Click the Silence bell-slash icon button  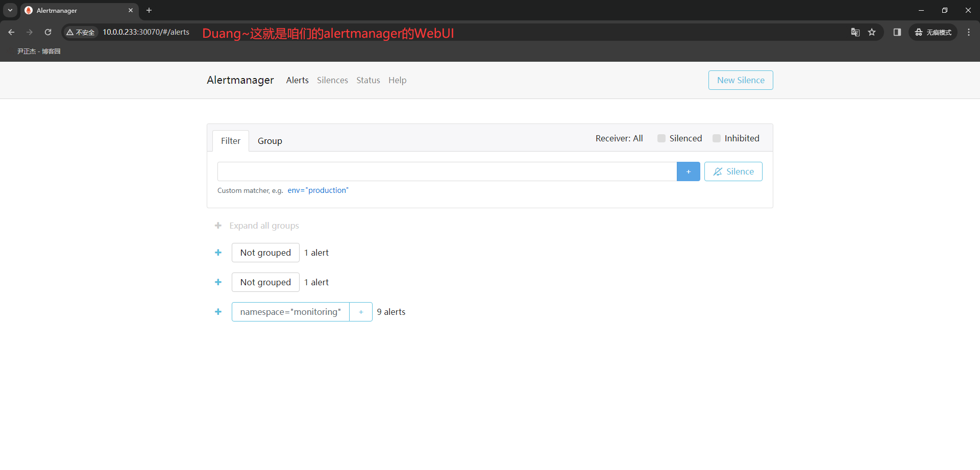733,171
